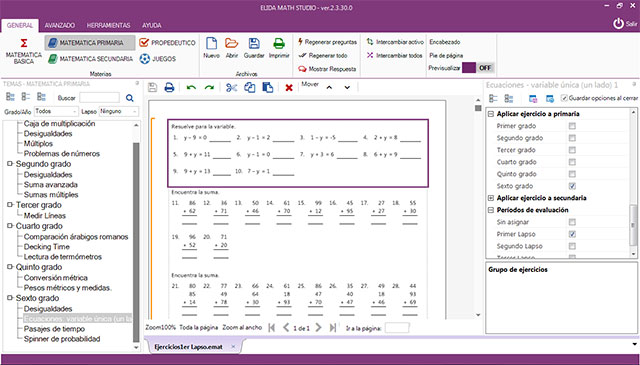This screenshot has width=640, height=365.
Task: Click the Ir a la página input field
Action: [x=397, y=328]
